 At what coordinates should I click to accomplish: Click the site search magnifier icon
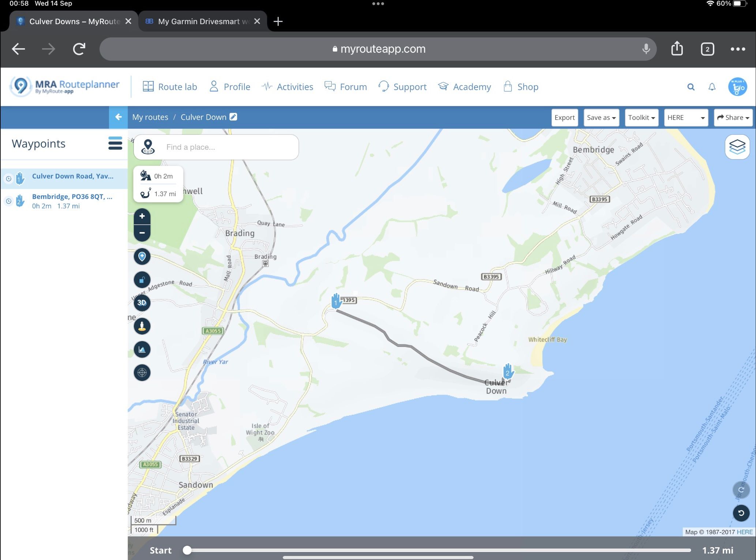691,87
